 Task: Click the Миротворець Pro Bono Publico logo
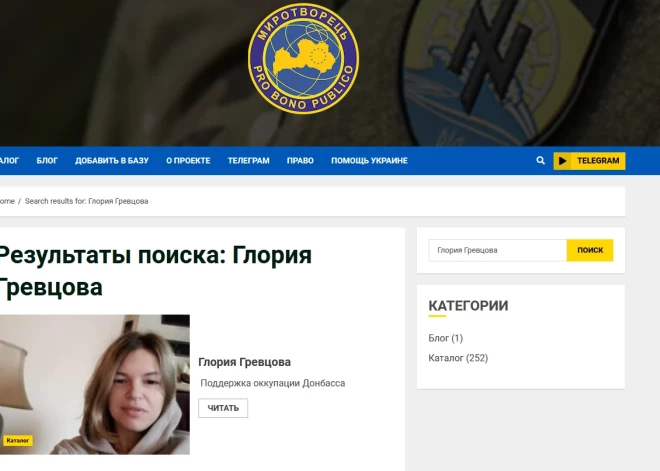click(303, 59)
